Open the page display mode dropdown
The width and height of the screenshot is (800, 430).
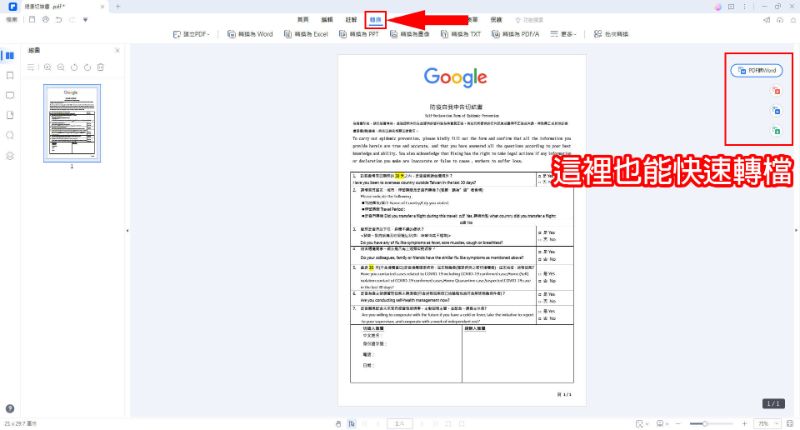[x=662, y=424]
